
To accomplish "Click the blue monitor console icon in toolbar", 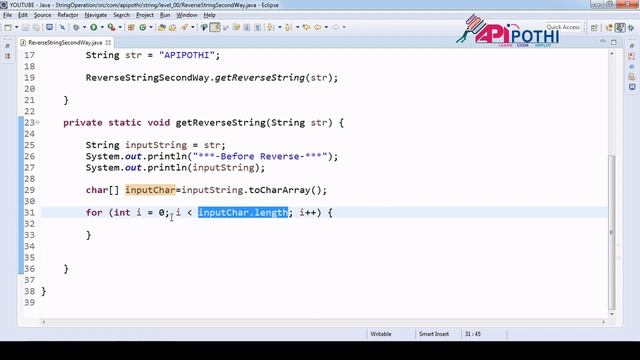I will pos(49,27).
